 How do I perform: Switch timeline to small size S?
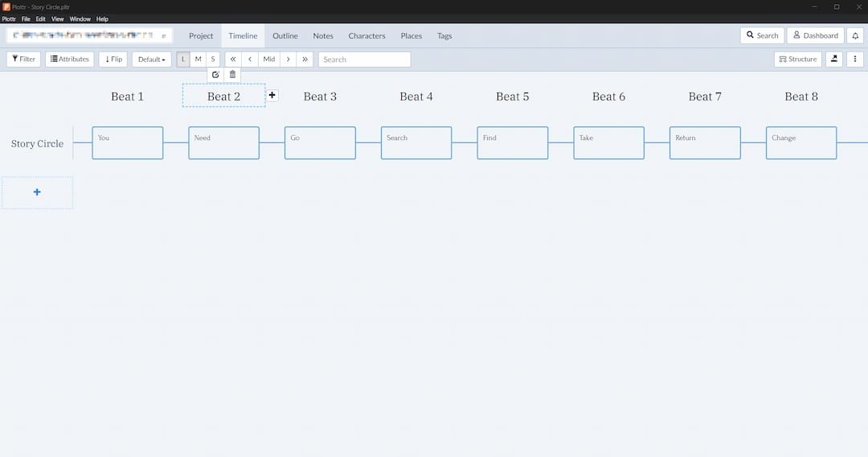point(213,60)
